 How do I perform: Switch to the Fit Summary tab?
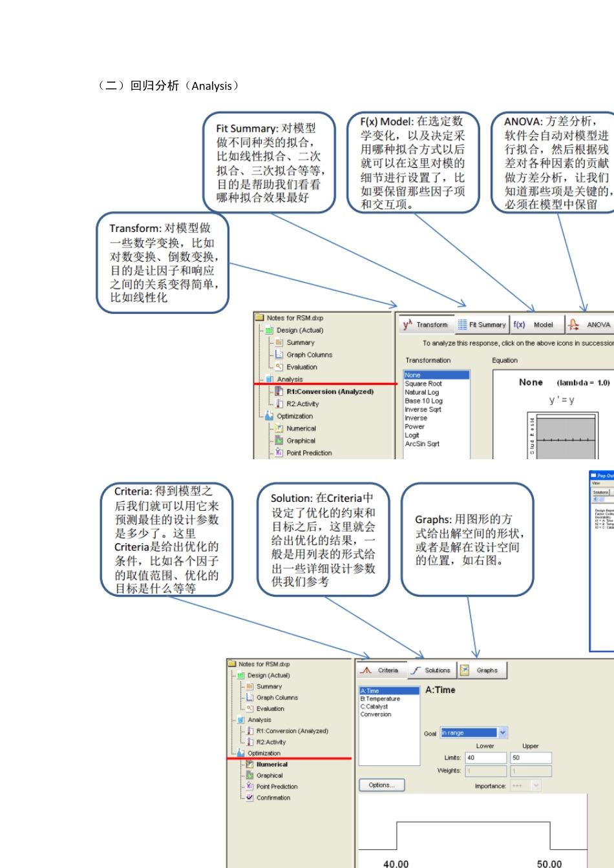482,324
